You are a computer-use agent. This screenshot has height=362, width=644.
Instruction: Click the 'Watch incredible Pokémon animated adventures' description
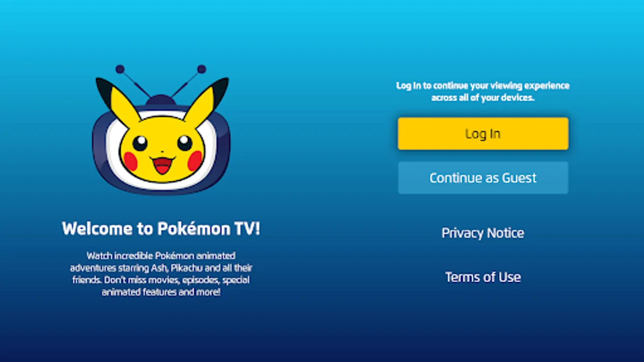pyautogui.click(x=161, y=274)
